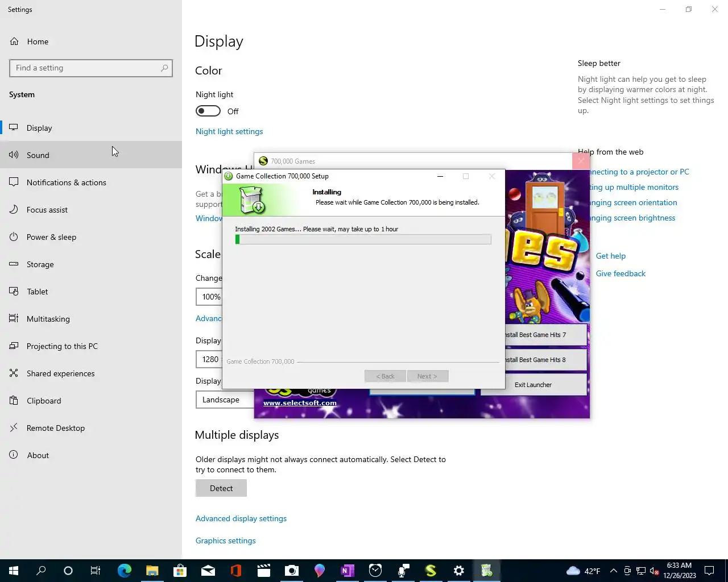Open taskbar Search
Screen dimensions: 728x582
pos(41,571)
